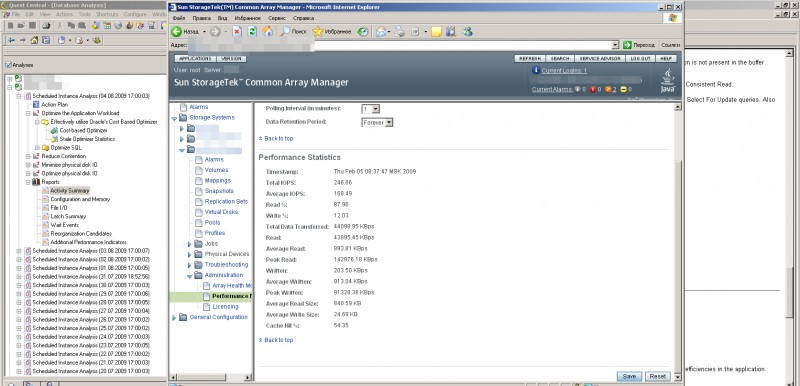800x386 pixels.
Task: Click Quest Central New document icon
Action: pos(10,25)
